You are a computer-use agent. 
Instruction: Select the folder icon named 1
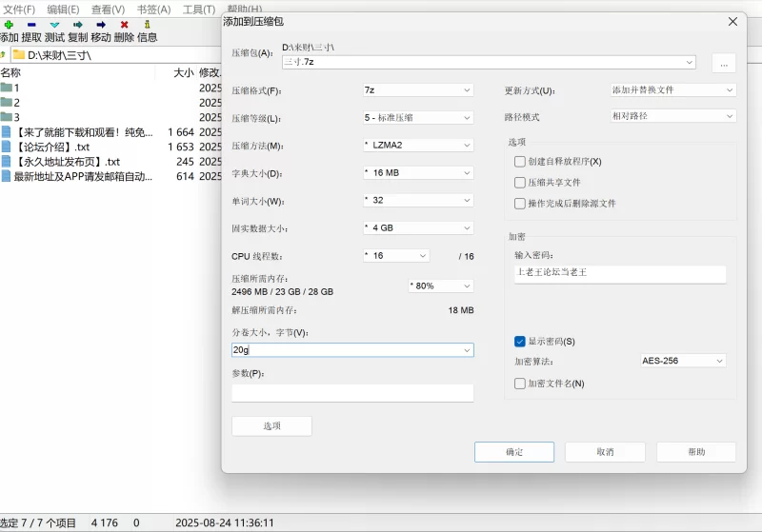coord(8,88)
